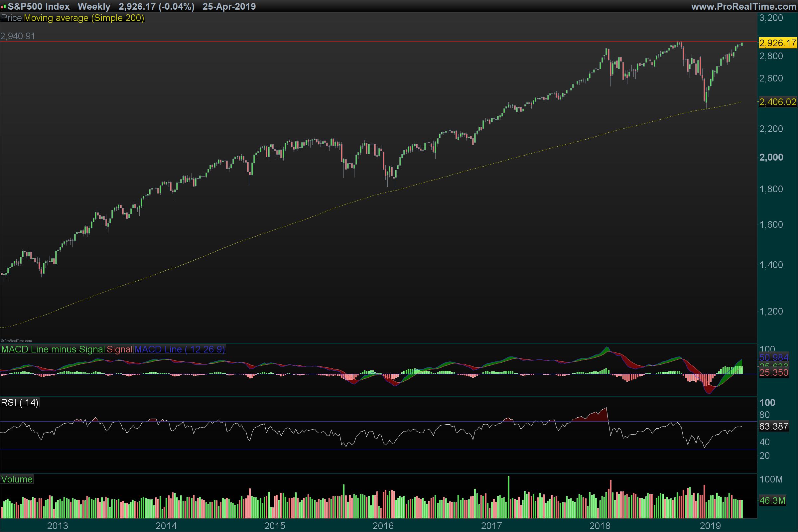Click the 25-Apr-2019 date in title bar
The width and height of the screenshot is (798, 532).
pyautogui.click(x=229, y=6)
